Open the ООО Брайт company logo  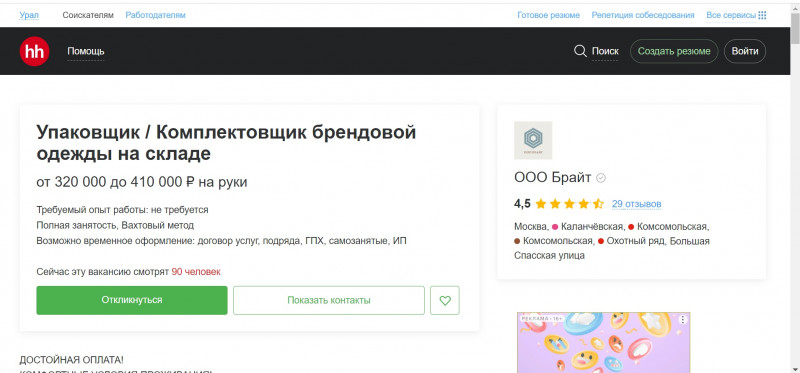pyautogui.click(x=533, y=140)
